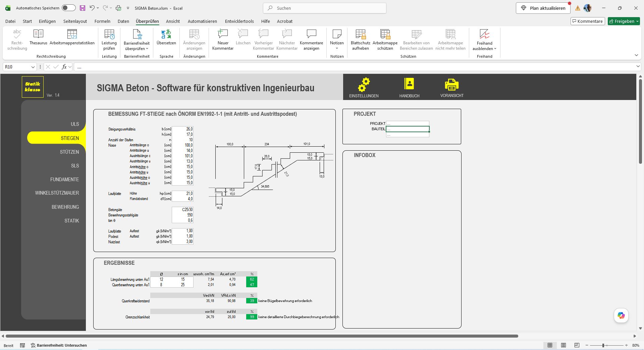The width and height of the screenshot is (644, 350).
Task: Click Blattschutz aufheben to unprotect sheet
Action: pyautogui.click(x=361, y=40)
